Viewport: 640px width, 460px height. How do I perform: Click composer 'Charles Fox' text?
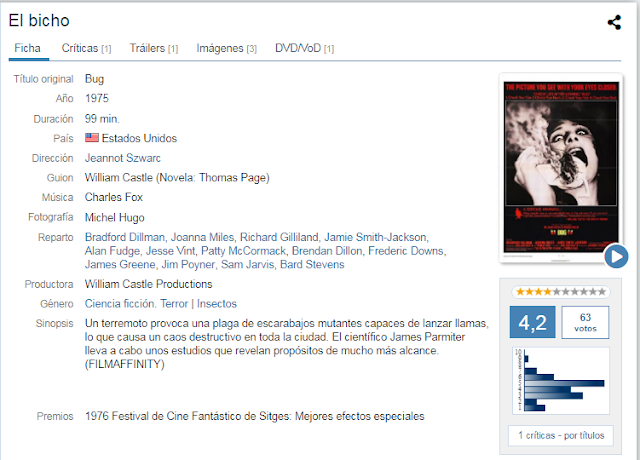coord(114,197)
